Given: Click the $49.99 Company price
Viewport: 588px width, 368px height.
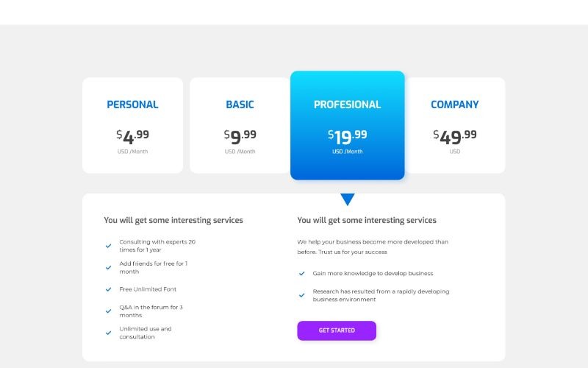Looking at the screenshot, I should [x=455, y=136].
